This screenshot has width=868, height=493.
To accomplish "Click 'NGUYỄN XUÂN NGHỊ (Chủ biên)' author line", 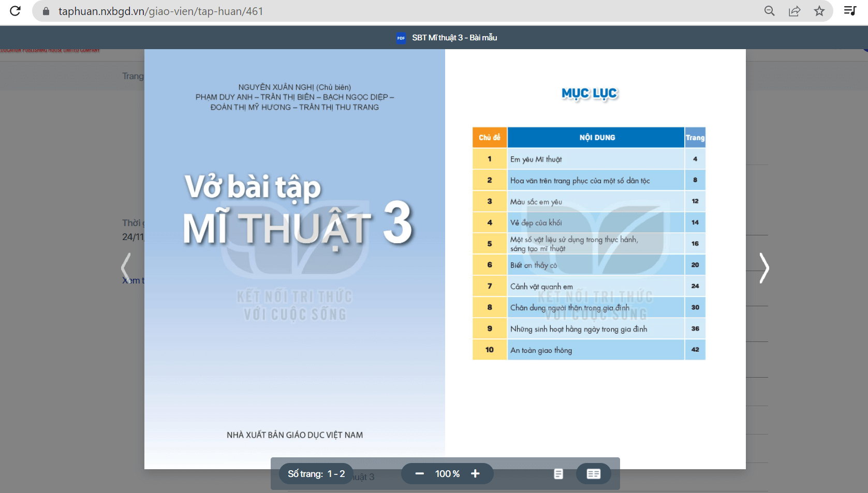I will [295, 87].
